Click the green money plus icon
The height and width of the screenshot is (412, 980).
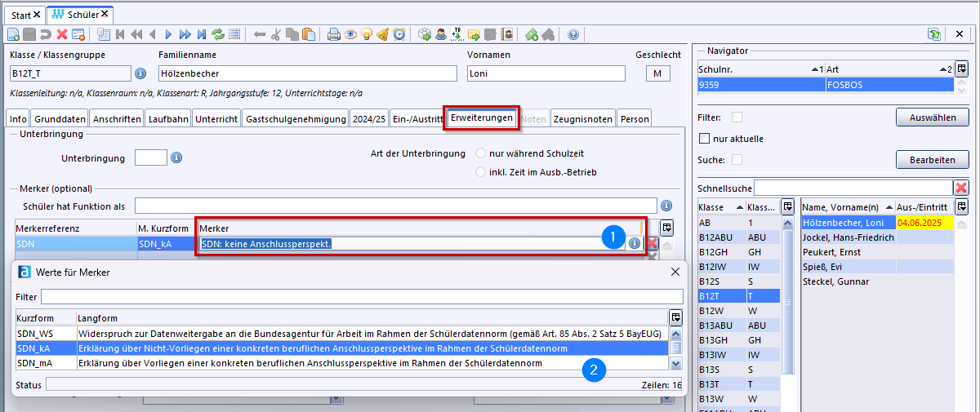(x=532, y=34)
